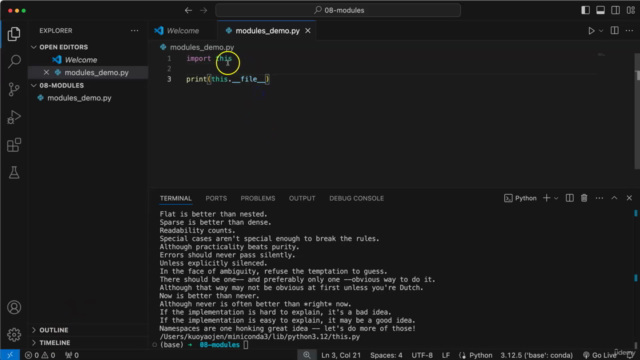Viewport: 640px width, 360px height.
Task: Open the Accounts menu icon
Action: 14,307
